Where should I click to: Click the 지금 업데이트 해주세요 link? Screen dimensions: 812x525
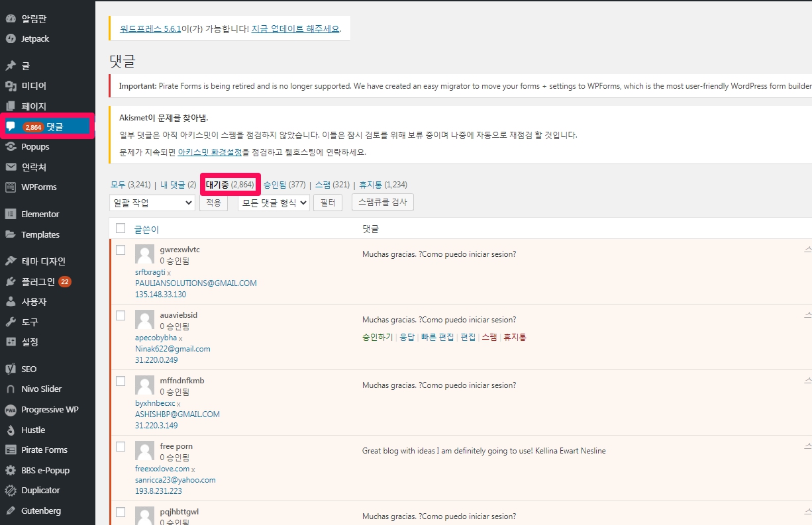coord(295,29)
